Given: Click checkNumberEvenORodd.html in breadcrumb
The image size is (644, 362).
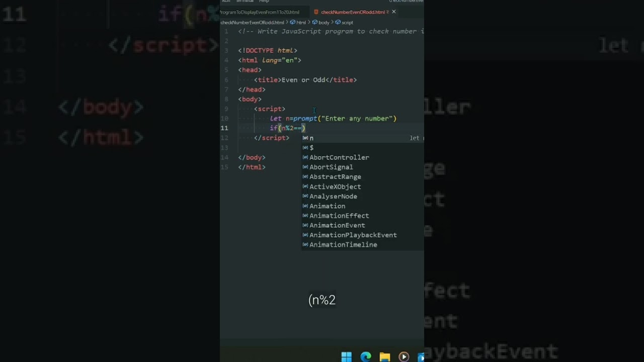Looking at the screenshot, I should click(252, 23).
